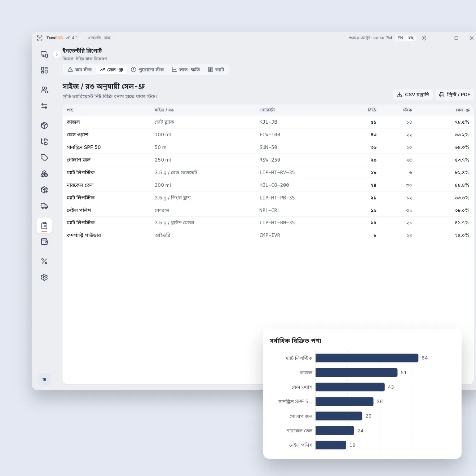Open the পুরোনো স্টক tab
This screenshot has height=476, width=476.
(147, 70)
